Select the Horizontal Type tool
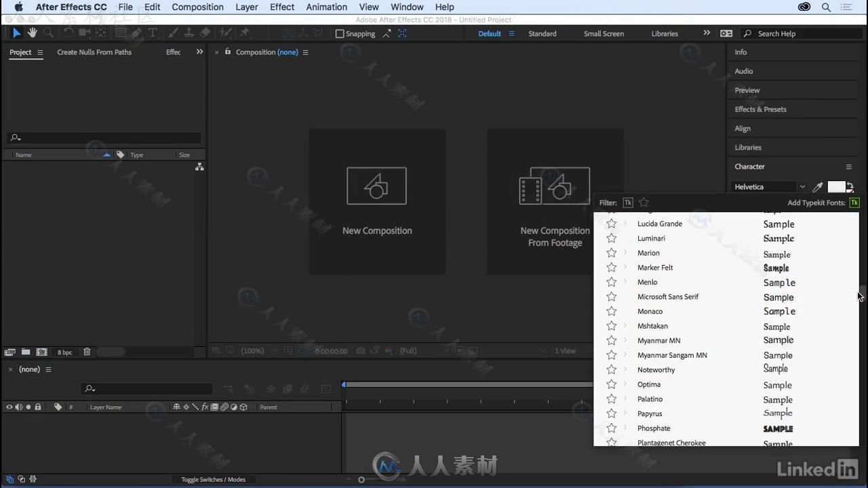This screenshot has height=488, width=868. [153, 33]
